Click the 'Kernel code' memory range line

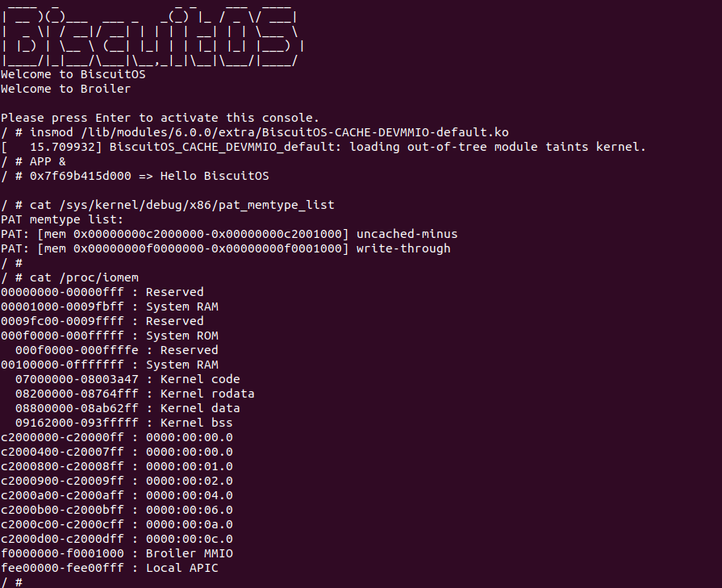[127, 379]
